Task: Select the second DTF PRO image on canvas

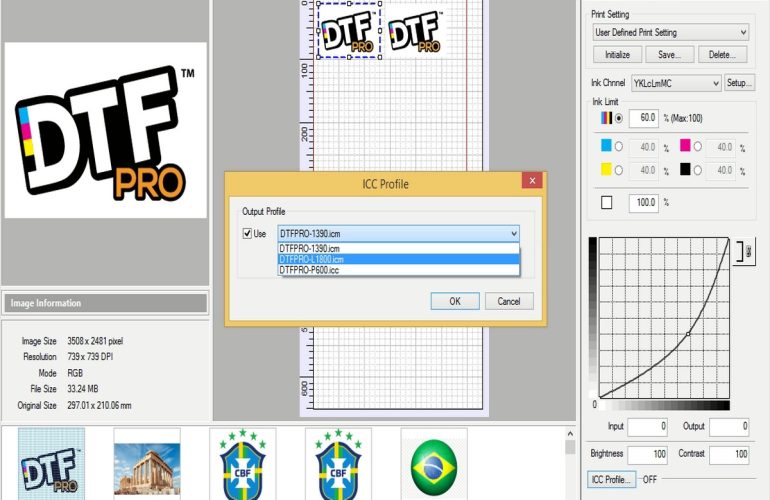Action: (415, 30)
